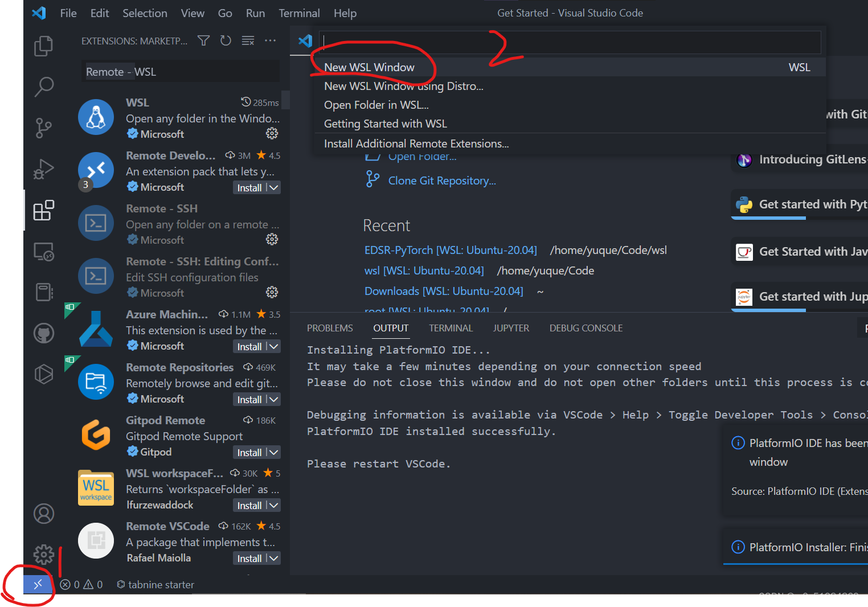Install the Gitpod Remote extension

pos(249,452)
